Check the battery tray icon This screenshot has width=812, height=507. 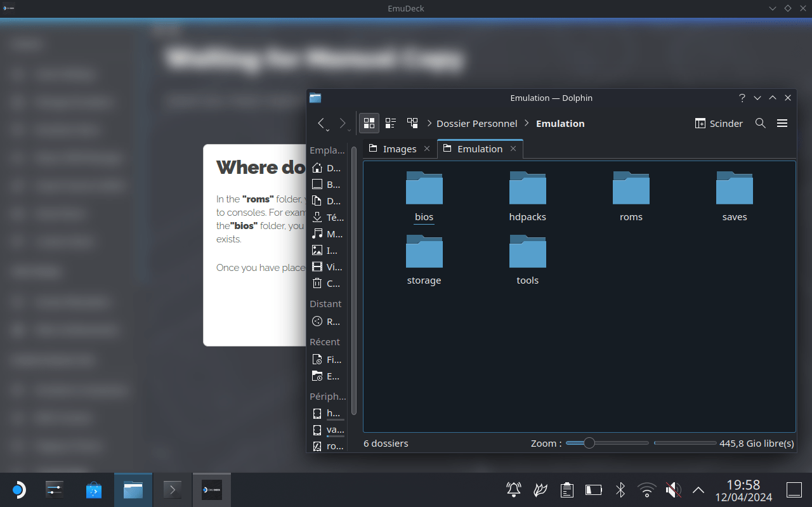(x=594, y=490)
